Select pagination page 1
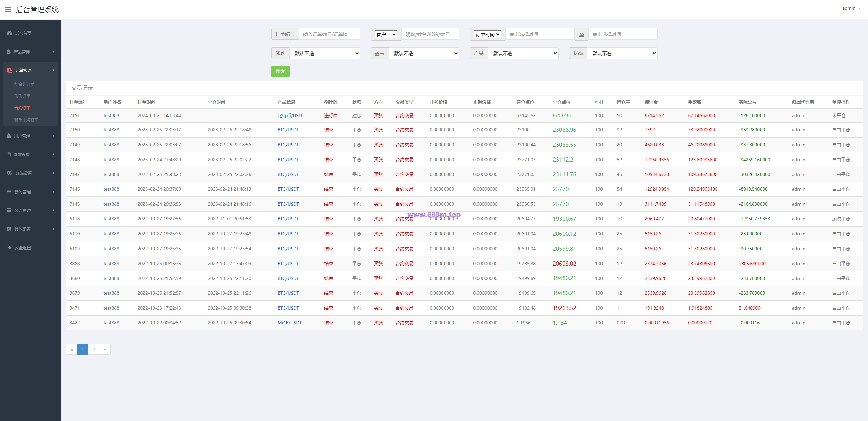The image size is (868, 421). pos(83,349)
